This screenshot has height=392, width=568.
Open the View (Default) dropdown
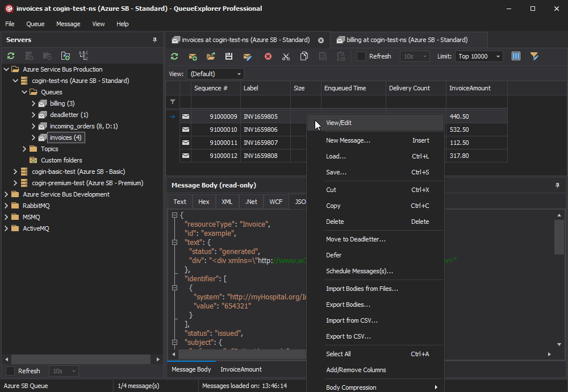(x=215, y=73)
